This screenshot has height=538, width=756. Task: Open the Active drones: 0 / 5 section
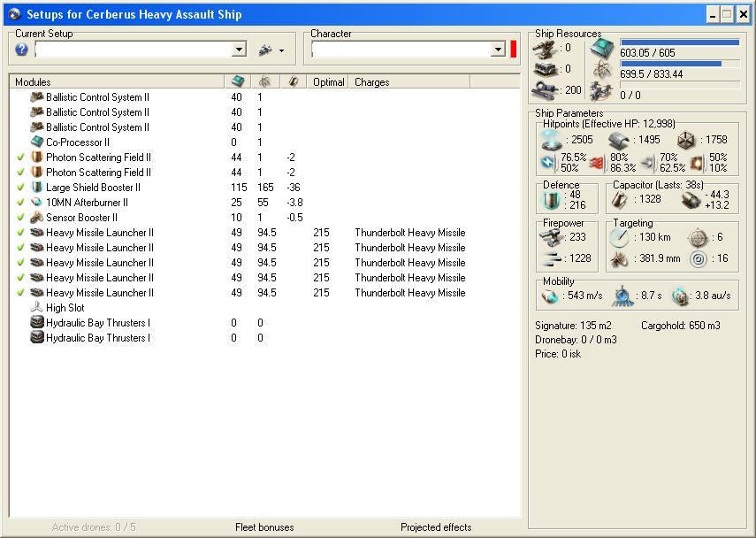point(94,527)
